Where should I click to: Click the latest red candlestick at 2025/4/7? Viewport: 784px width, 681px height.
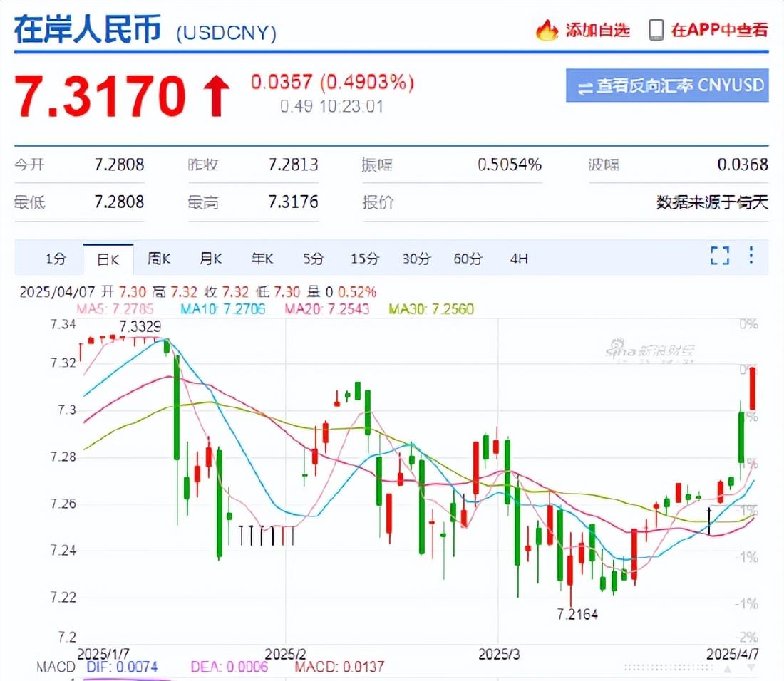click(753, 388)
